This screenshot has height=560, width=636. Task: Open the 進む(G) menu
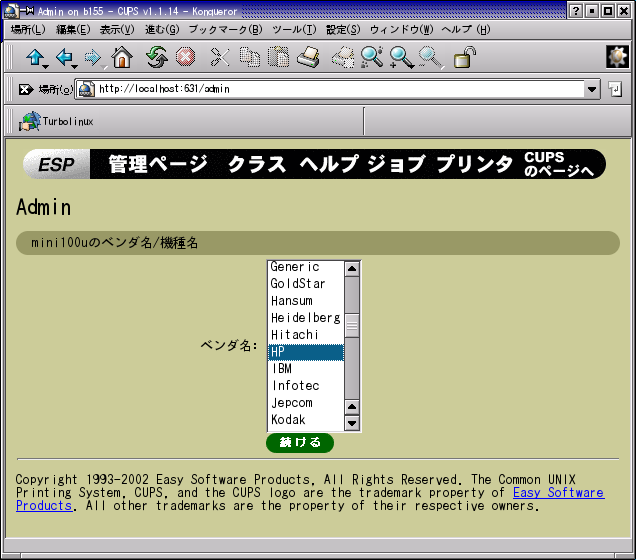pos(162,30)
